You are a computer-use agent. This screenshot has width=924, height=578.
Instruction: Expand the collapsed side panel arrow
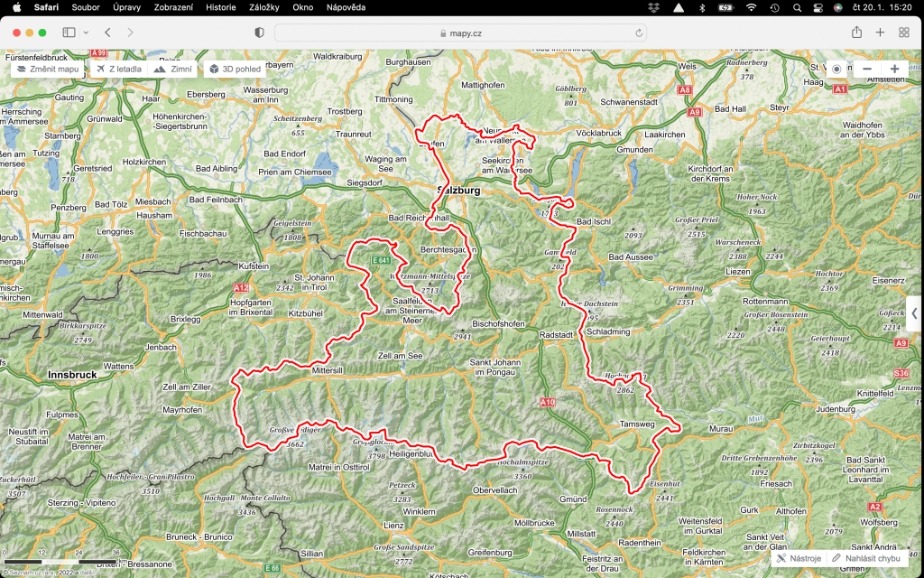(914, 313)
